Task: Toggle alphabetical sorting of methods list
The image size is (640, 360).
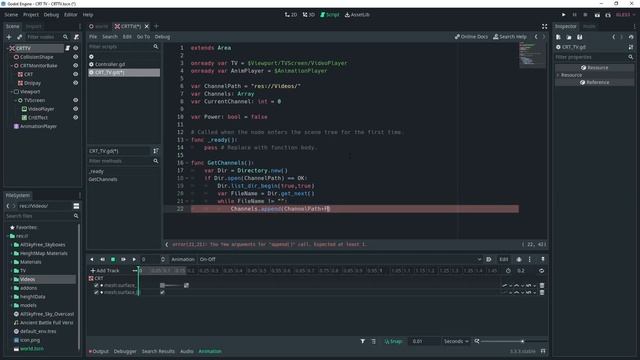Action: tap(156, 151)
